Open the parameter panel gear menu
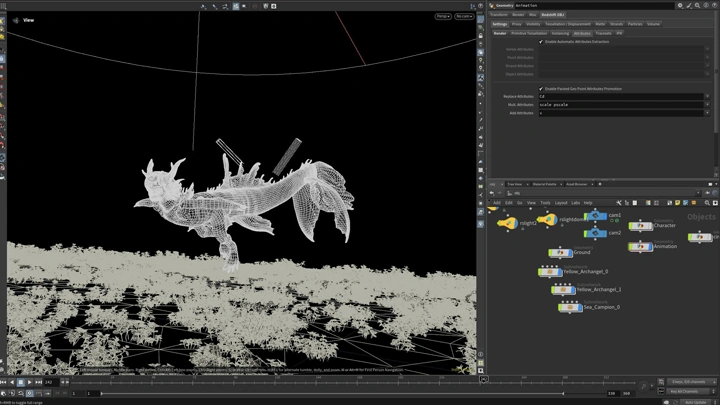Viewport: 720px width, 405px height. (680, 6)
